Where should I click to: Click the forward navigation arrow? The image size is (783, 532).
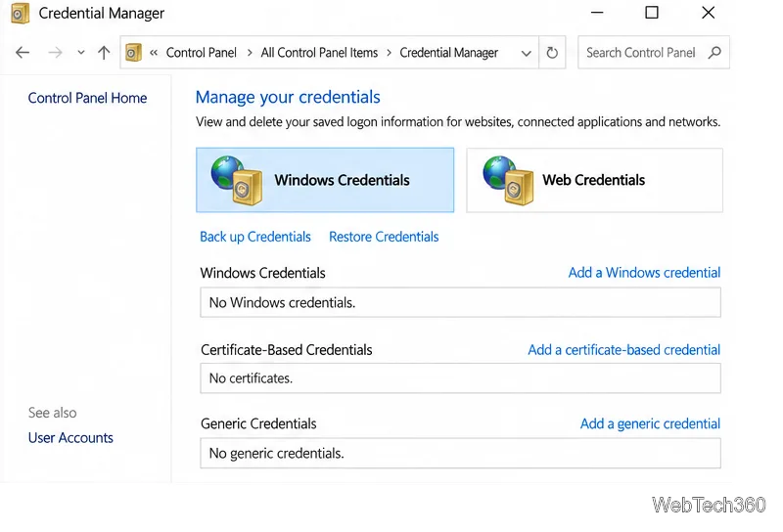[56, 53]
